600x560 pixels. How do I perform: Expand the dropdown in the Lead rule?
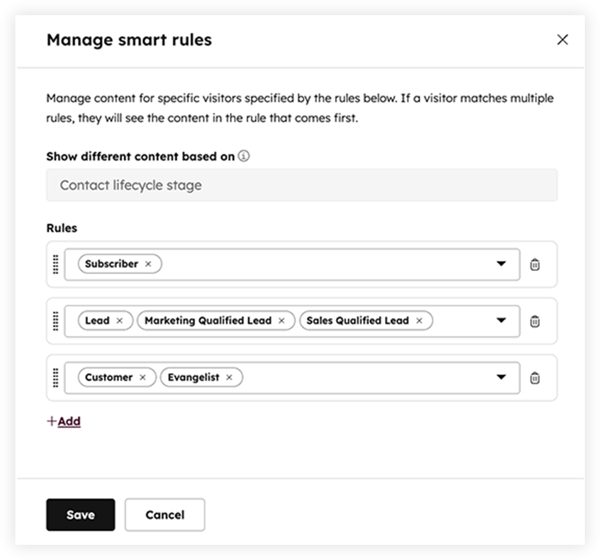[501, 320]
